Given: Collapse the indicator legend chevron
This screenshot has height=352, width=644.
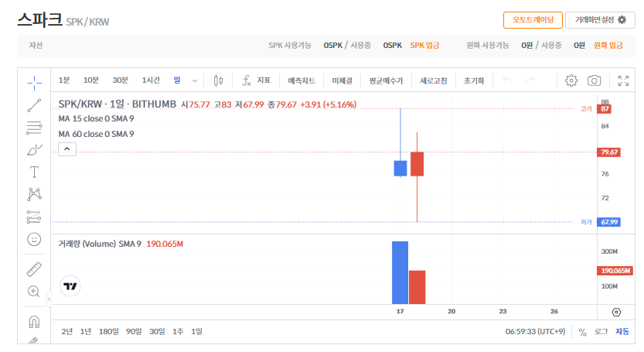Looking at the screenshot, I should coord(67,149).
